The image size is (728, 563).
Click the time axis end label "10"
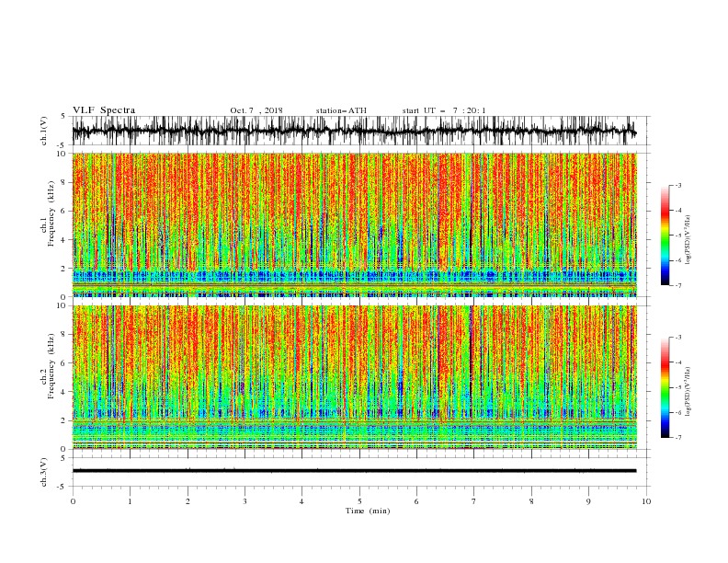point(646,501)
